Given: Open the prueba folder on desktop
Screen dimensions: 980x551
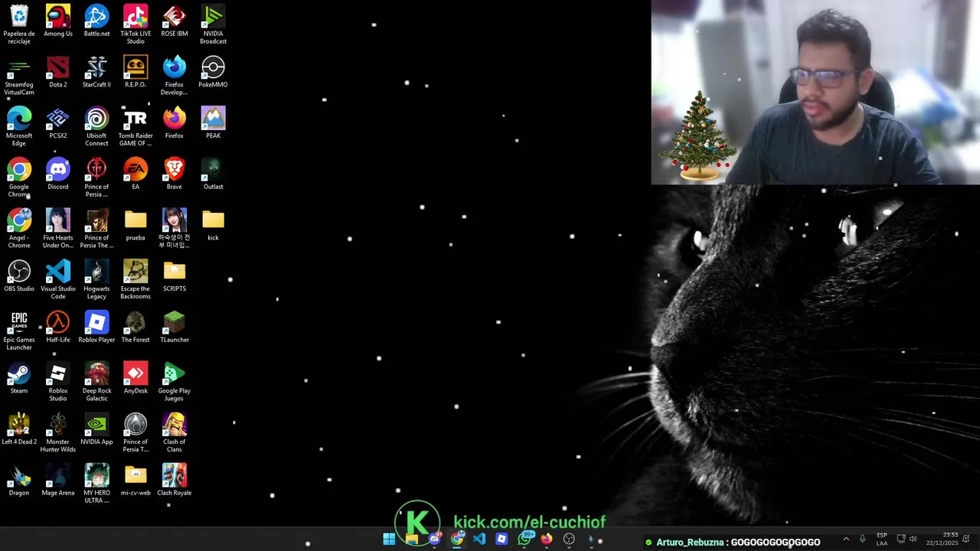Looking at the screenshot, I should pyautogui.click(x=136, y=226).
